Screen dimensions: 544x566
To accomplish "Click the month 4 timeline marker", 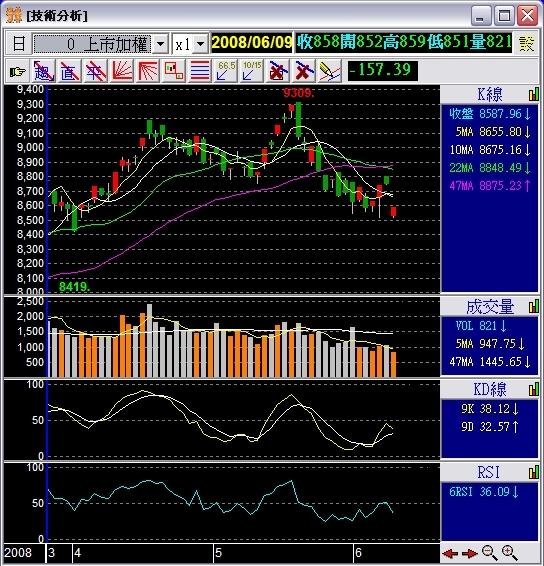I will pyautogui.click(x=78, y=553).
